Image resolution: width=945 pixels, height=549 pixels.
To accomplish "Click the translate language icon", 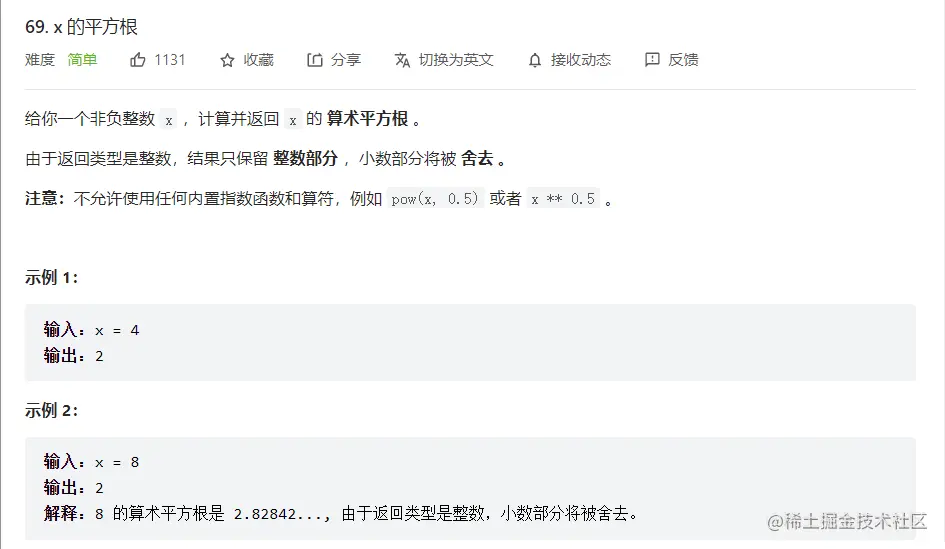I will (402, 60).
